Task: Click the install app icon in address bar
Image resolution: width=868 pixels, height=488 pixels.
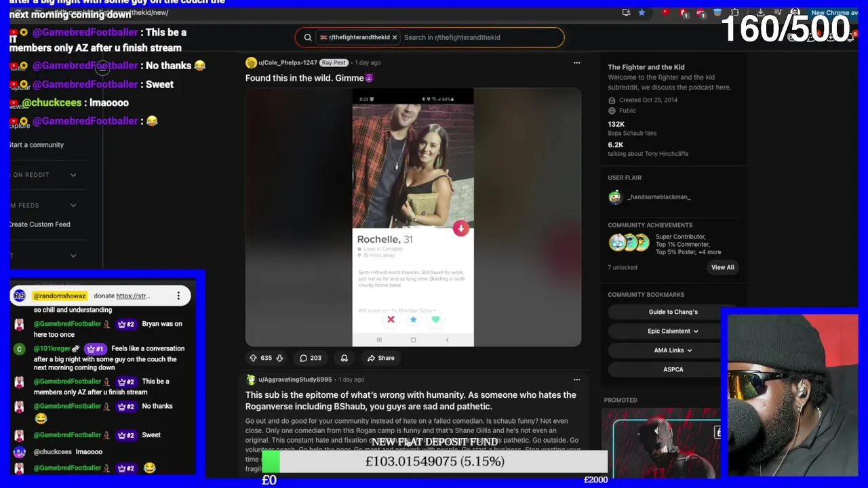Action: tap(626, 12)
